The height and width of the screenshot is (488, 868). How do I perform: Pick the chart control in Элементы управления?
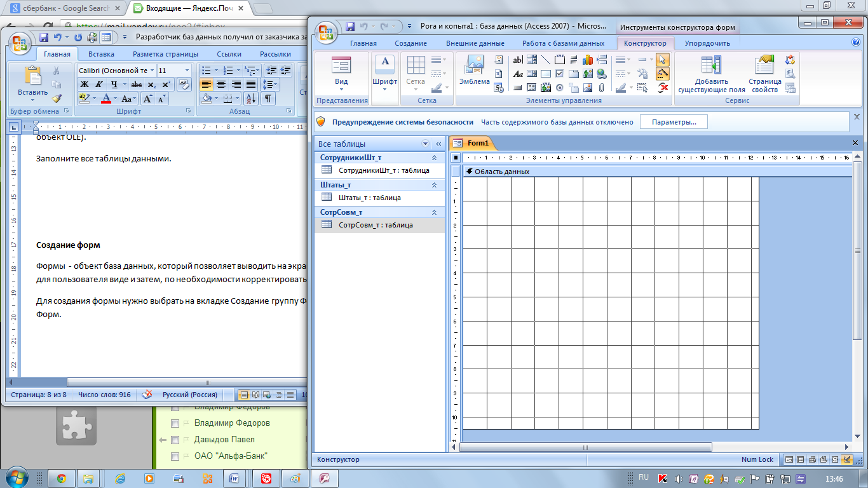coord(587,60)
